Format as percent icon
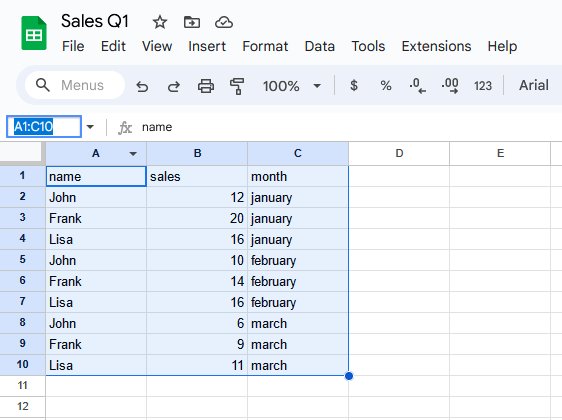Screen dimensions: 562x420 386,86
